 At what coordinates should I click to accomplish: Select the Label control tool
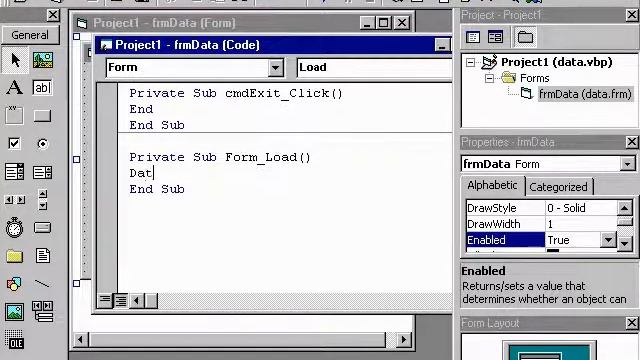(x=14, y=87)
